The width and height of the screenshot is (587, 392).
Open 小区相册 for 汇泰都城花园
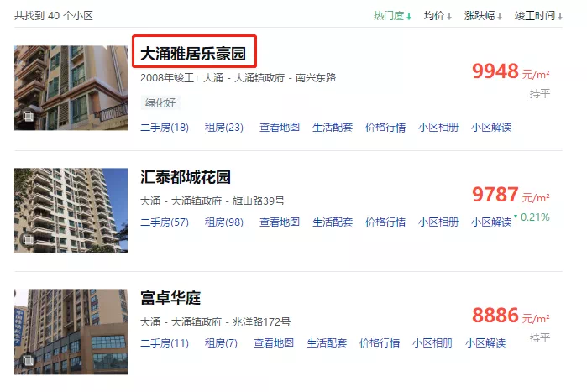click(x=438, y=222)
